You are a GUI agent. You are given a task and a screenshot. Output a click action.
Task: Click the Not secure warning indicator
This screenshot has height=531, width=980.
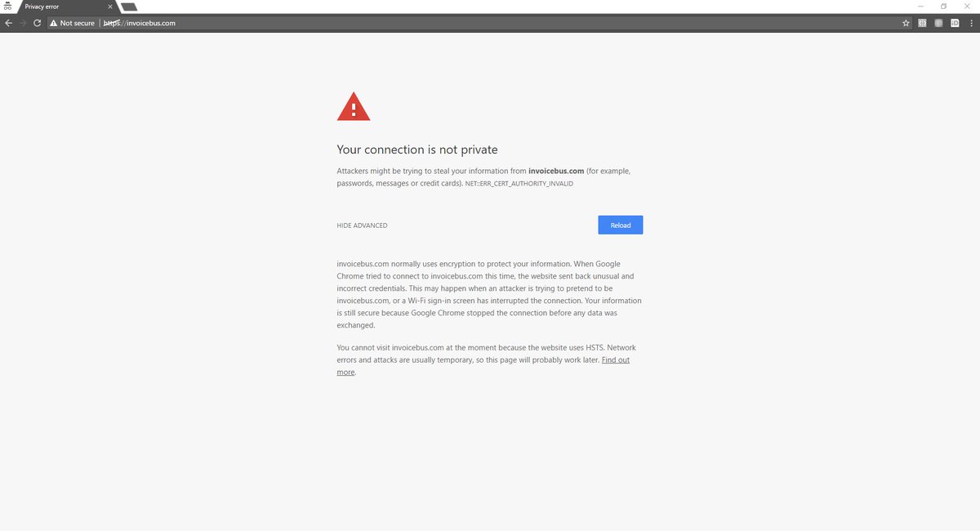point(72,23)
